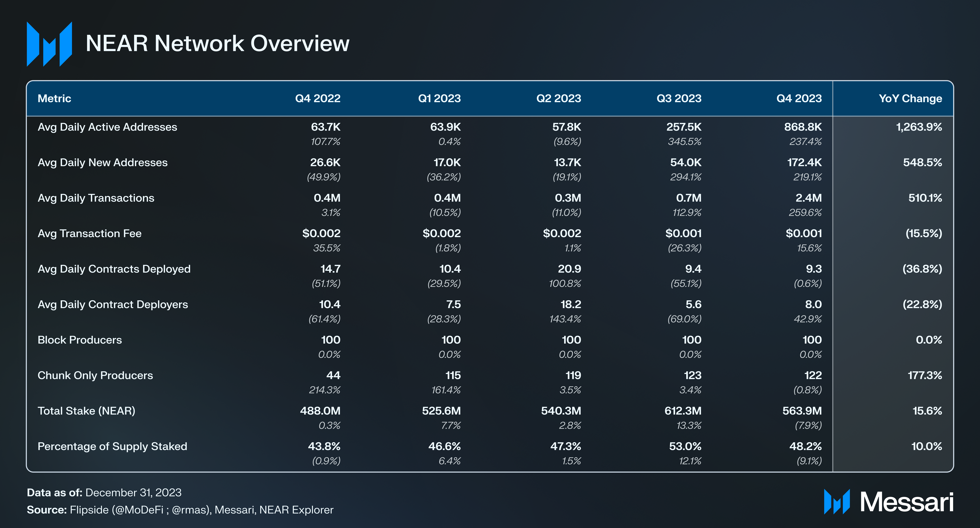Click the 177.3% YoY change value
The width and height of the screenshot is (980, 528).
tap(925, 375)
